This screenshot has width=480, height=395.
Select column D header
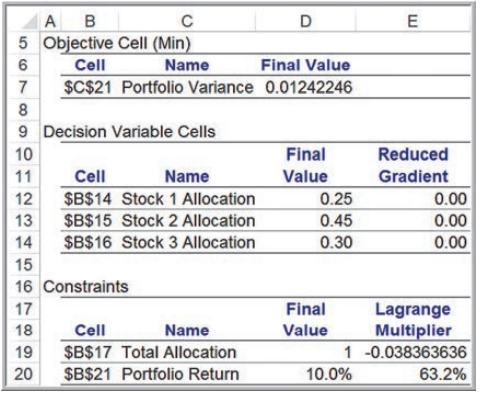pyautogui.click(x=305, y=21)
